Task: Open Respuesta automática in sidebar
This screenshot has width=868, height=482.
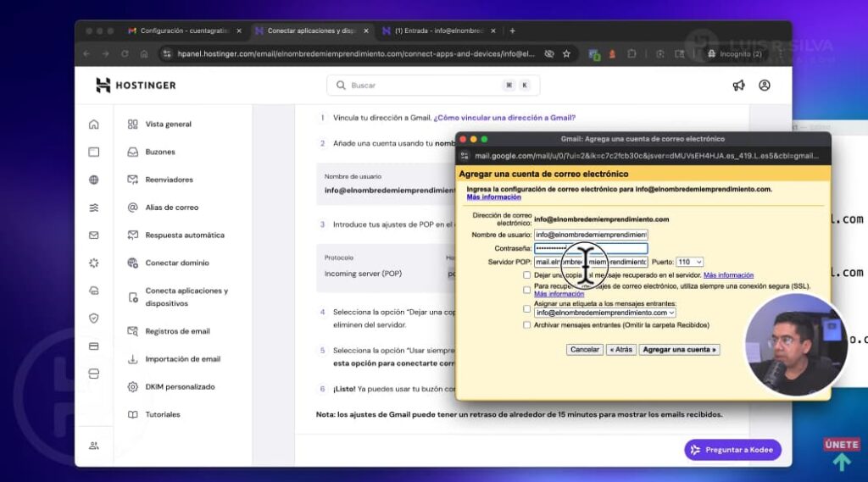Action: coord(185,235)
